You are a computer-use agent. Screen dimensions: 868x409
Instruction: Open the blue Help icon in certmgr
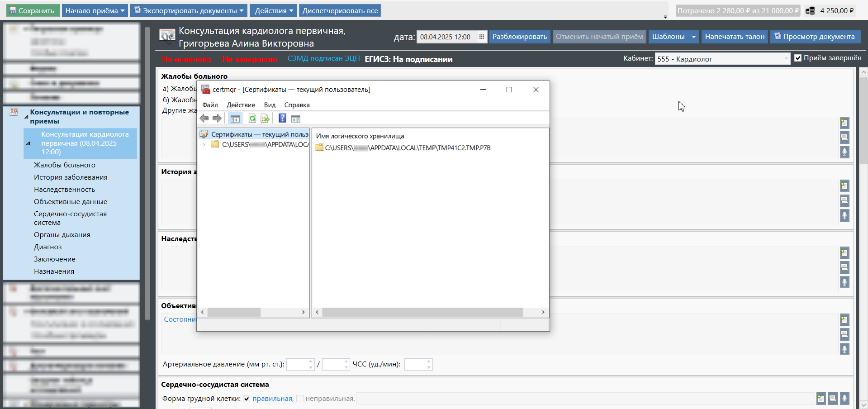[x=282, y=119]
